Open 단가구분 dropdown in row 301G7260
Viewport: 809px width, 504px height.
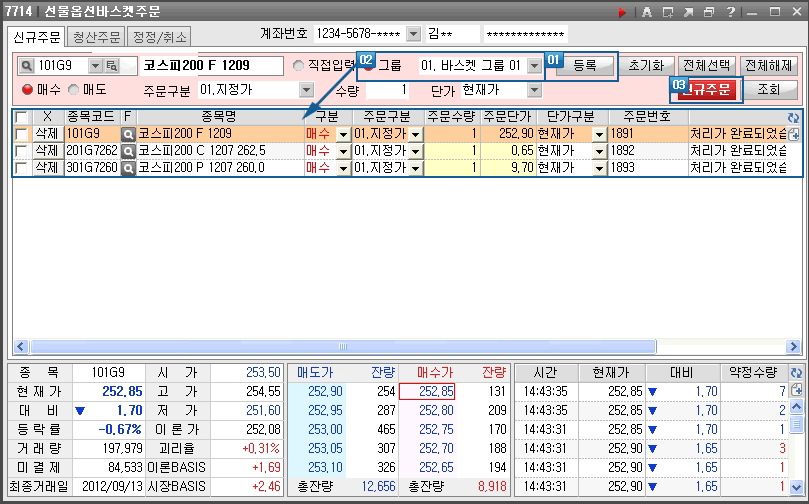(x=599, y=168)
